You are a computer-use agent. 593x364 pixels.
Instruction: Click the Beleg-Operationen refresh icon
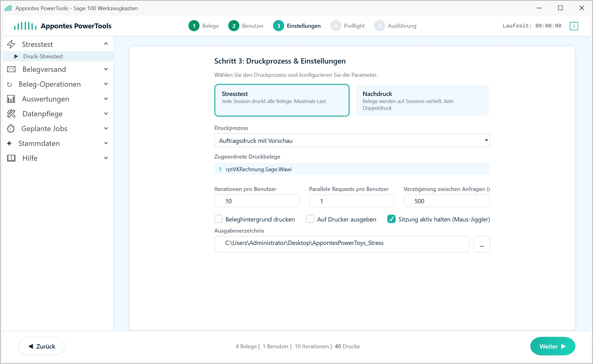(10, 85)
